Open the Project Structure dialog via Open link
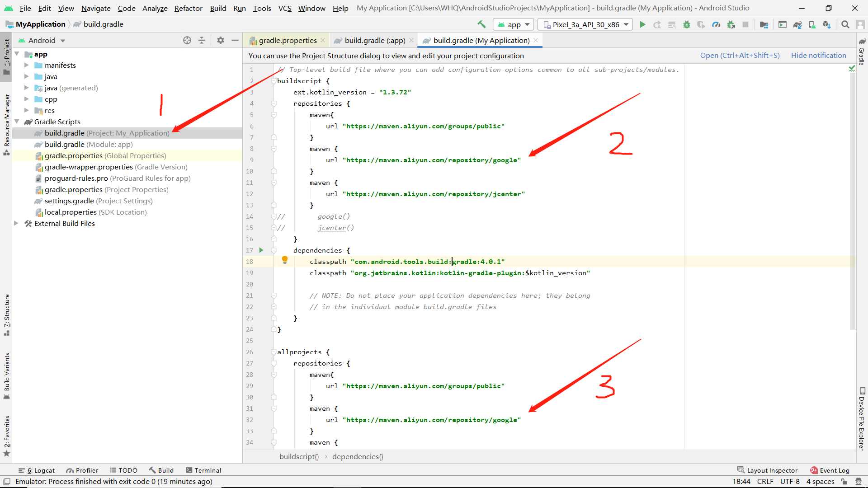This screenshot has height=488, width=868. pos(740,55)
